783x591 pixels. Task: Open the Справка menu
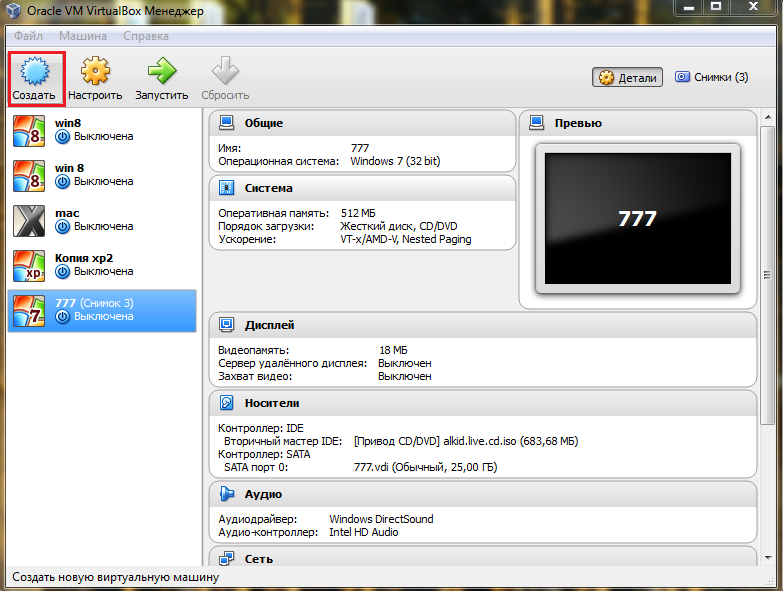[x=146, y=36]
